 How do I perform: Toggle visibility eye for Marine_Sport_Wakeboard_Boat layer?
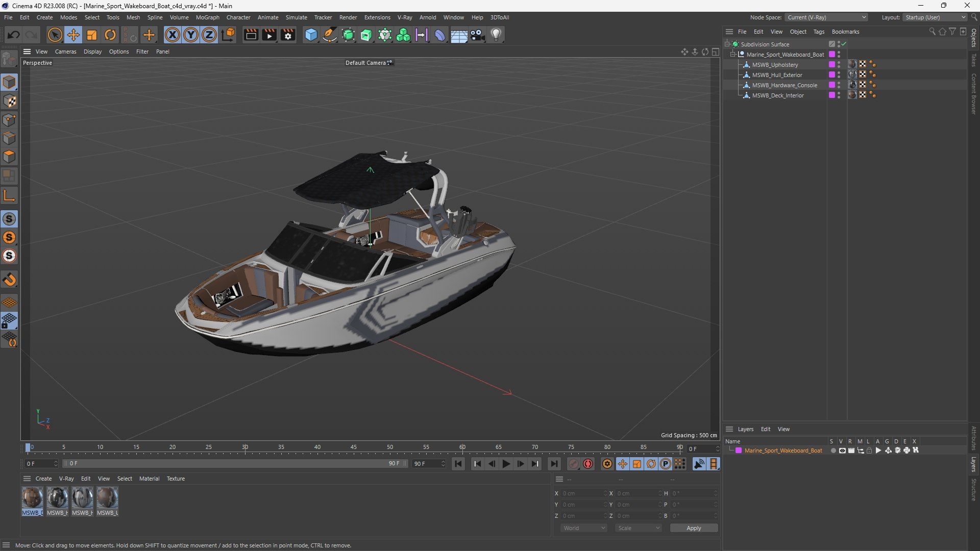[x=842, y=450]
